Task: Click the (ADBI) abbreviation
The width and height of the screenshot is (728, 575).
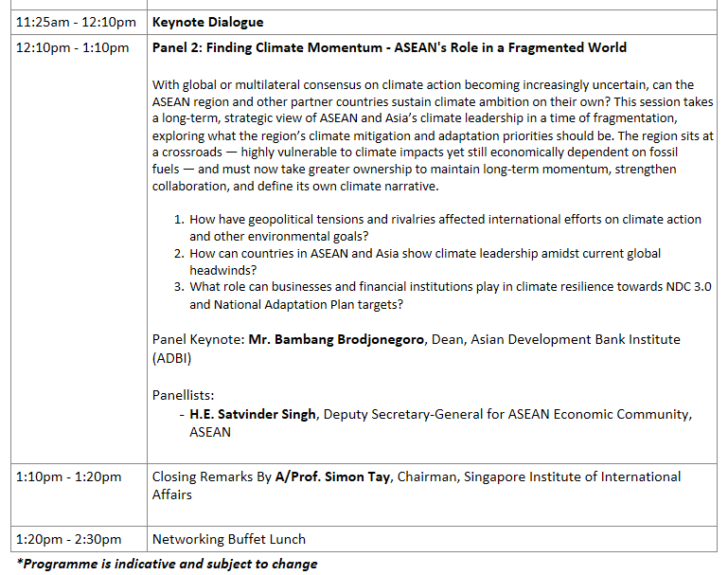Action: (172, 358)
